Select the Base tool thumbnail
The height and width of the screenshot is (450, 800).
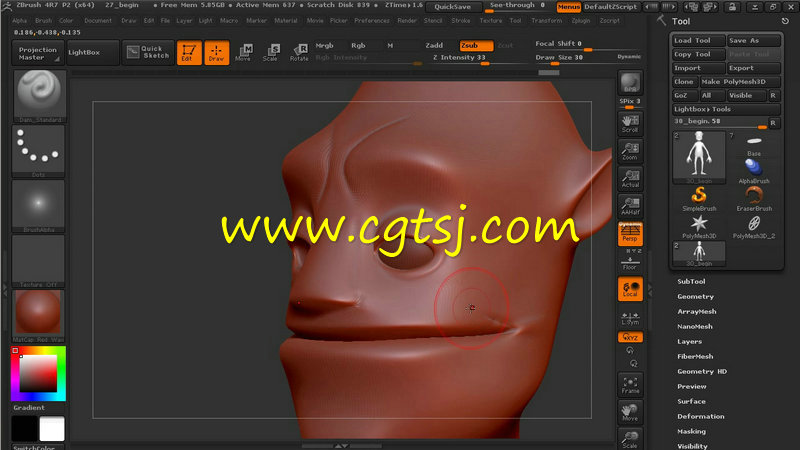754,144
